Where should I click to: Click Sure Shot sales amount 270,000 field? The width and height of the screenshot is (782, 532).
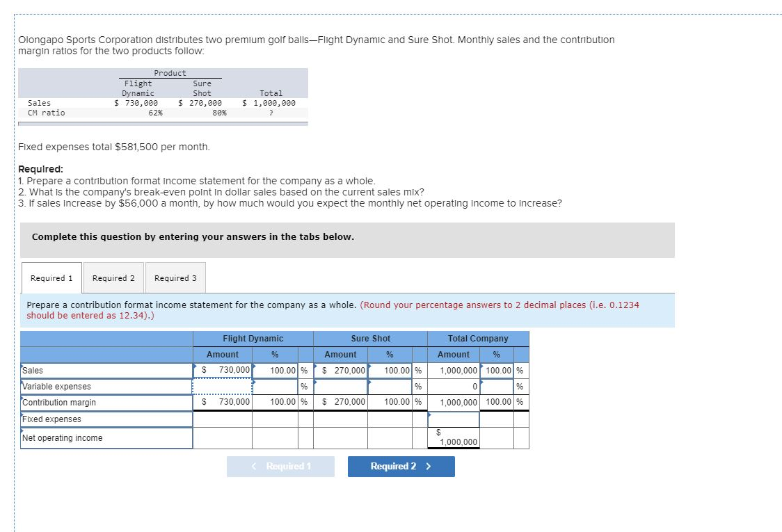tap(341, 371)
